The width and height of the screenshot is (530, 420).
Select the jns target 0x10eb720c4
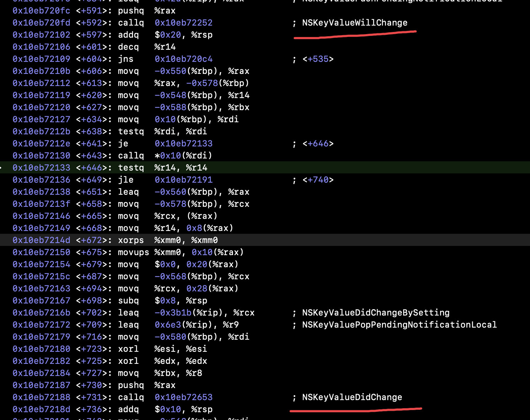[x=183, y=59]
